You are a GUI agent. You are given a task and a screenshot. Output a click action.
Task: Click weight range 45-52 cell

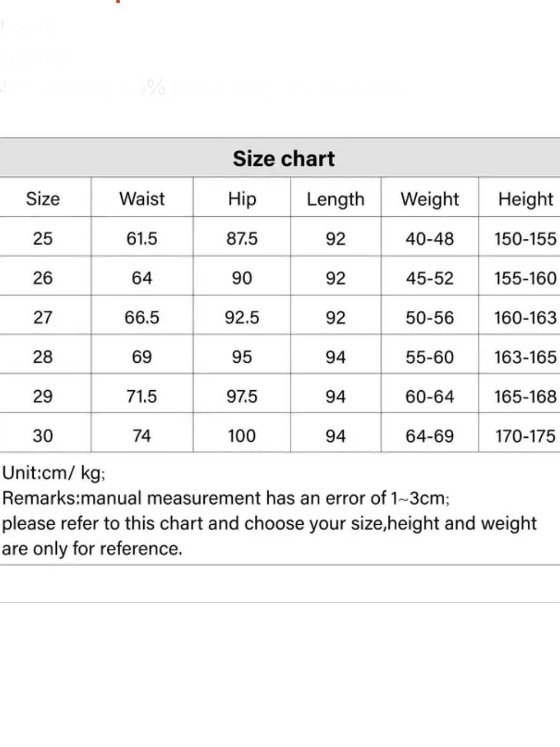coord(430,278)
